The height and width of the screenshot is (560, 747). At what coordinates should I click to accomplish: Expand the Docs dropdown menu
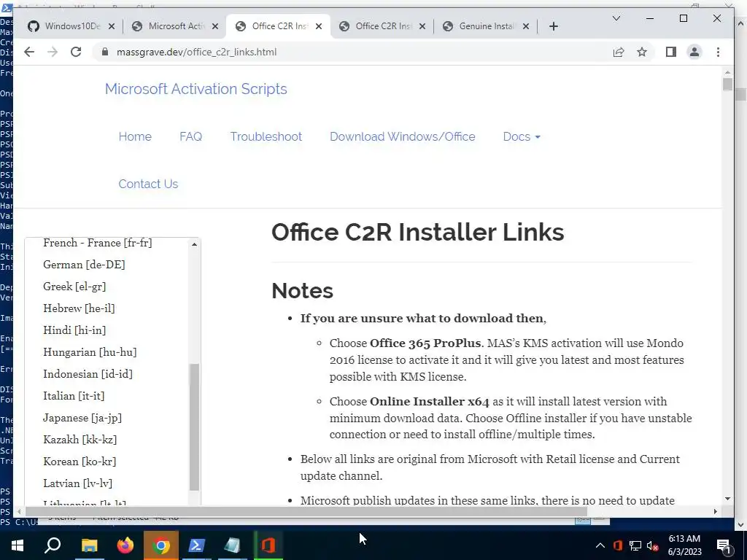click(x=522, y=136)
